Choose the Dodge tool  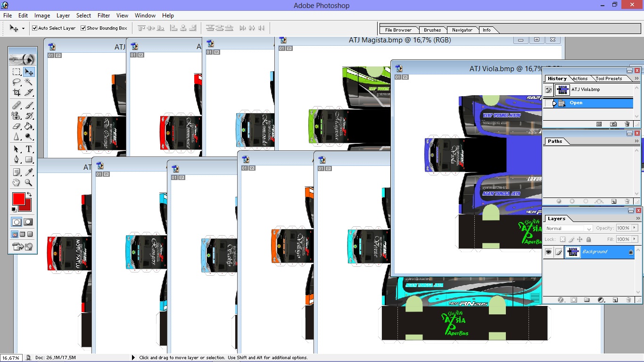point(29,137)
